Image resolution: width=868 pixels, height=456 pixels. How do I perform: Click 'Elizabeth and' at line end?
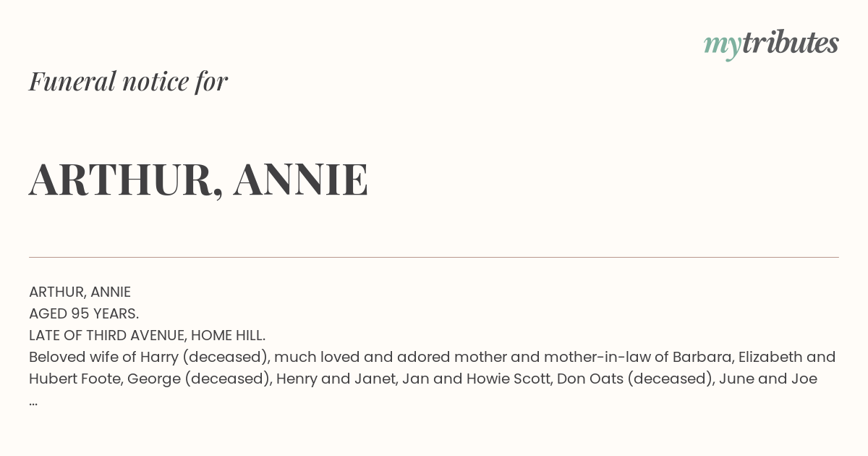[787, 357]
